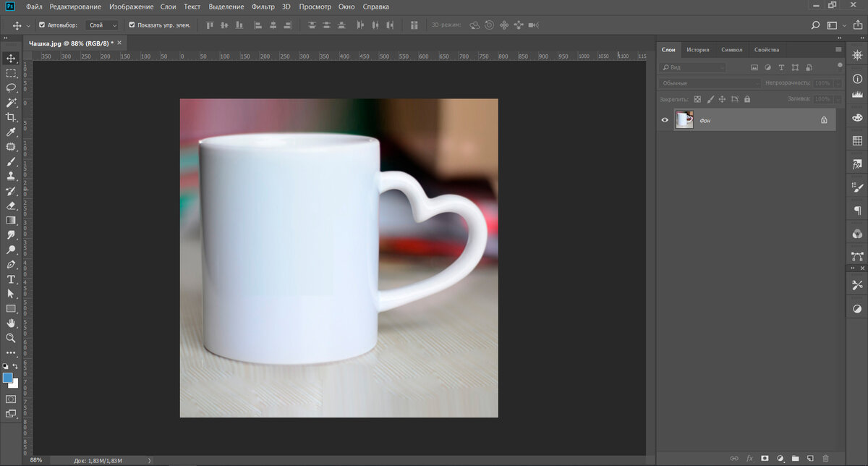Add a layer mask
Image resolution: width=868 pixels, height=466 pixels.
(765, 458)
